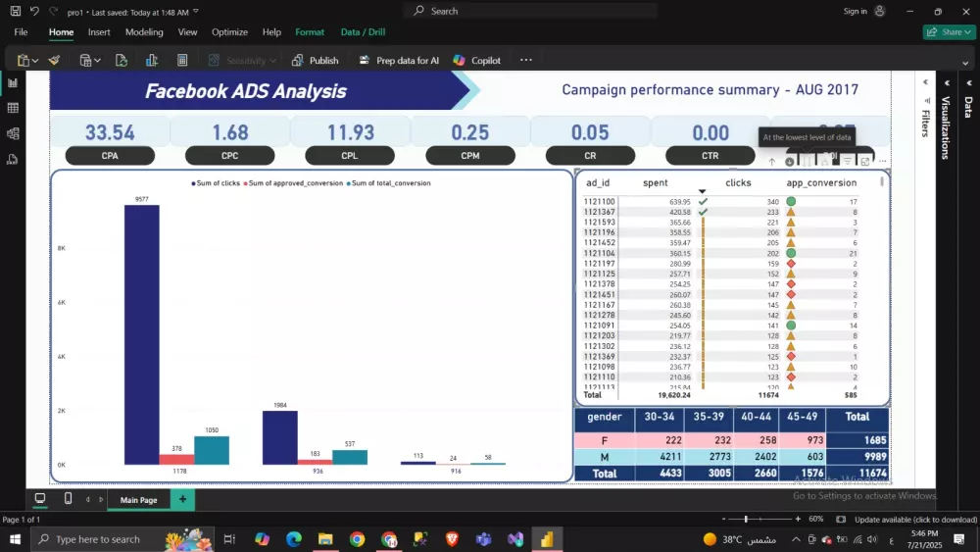
Task: Sort by the spent column header
Action: [x=655, y=182]
